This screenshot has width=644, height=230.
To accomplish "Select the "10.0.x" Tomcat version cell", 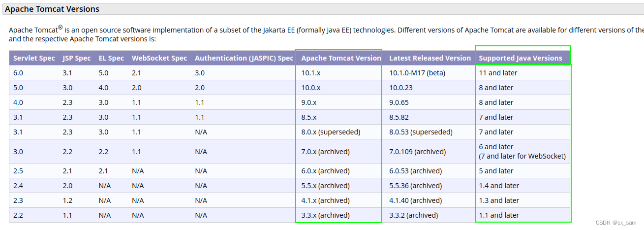I will tap(311, 88).
